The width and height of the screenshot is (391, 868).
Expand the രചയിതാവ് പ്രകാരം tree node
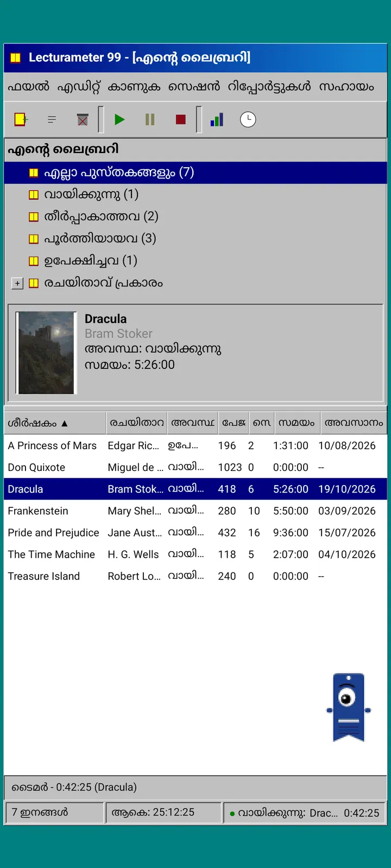17,283
